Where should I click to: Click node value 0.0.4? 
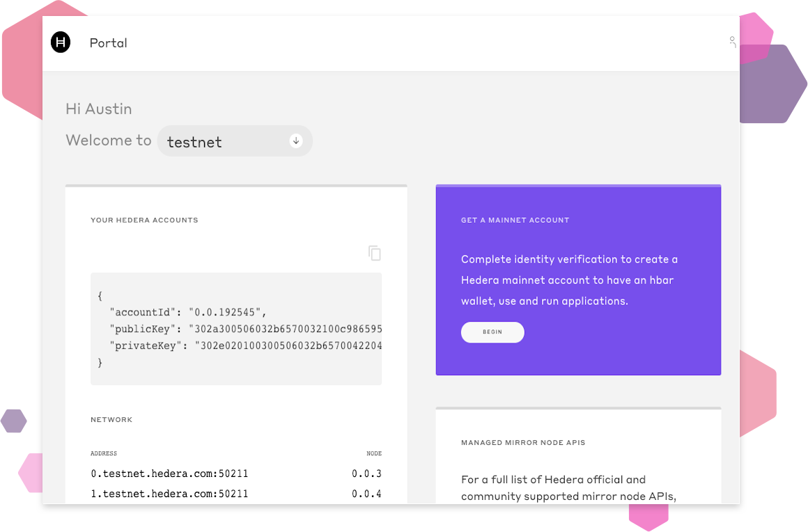coord(367,494)
